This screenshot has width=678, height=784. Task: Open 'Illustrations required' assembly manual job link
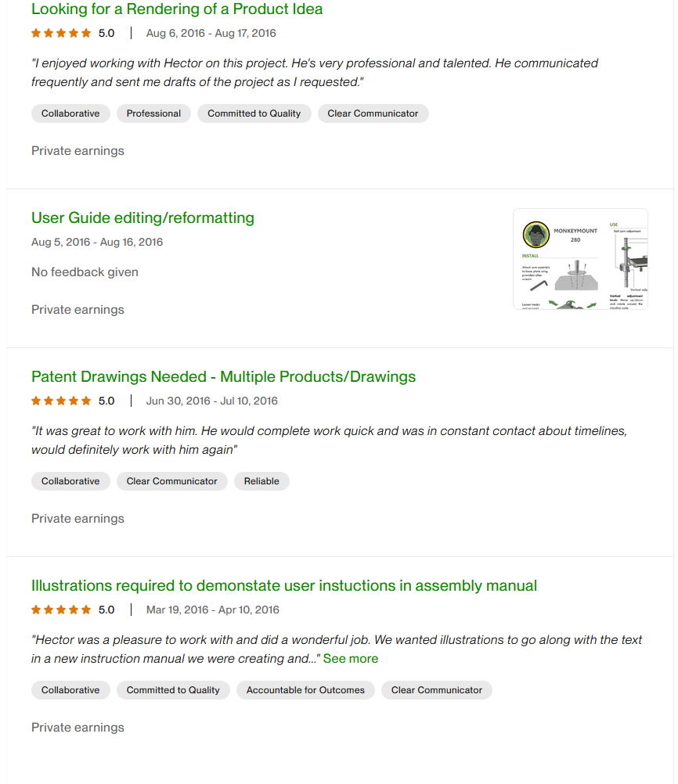tap(284, 585)
